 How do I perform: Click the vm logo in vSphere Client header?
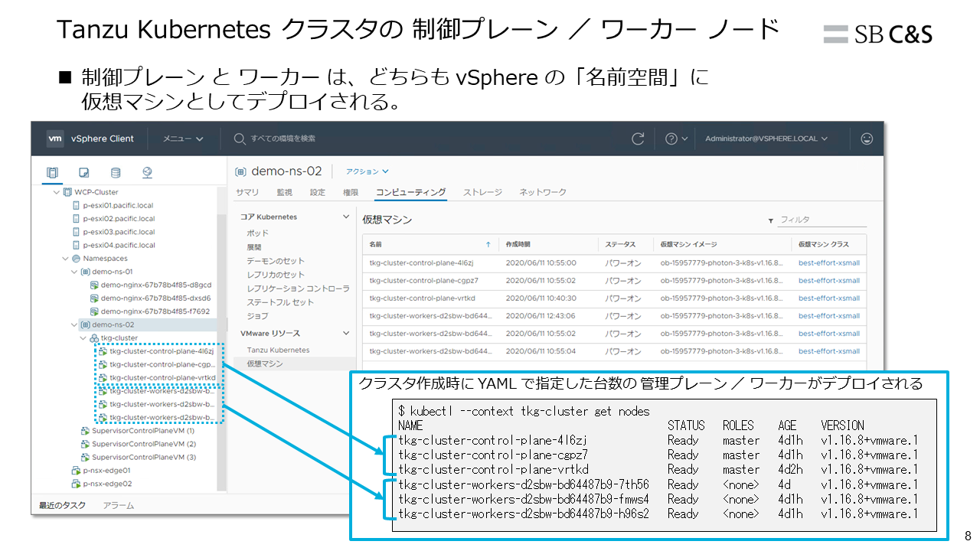point(55,139)
